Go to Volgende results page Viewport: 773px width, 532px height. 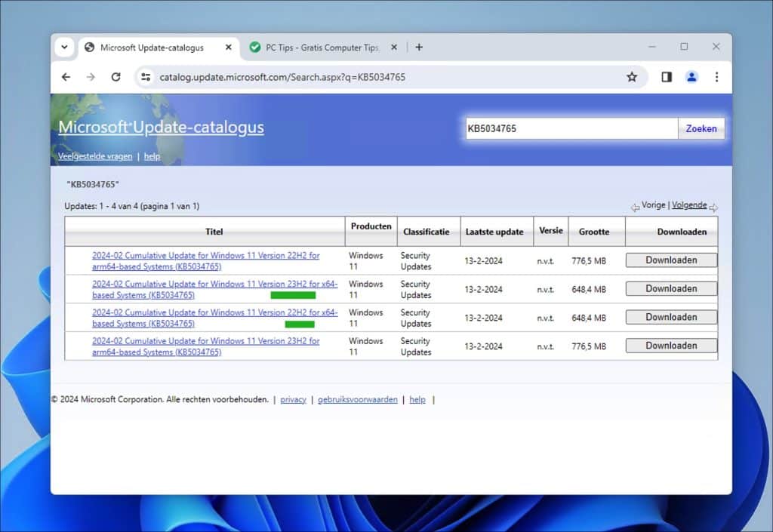[x=689, y=205]
